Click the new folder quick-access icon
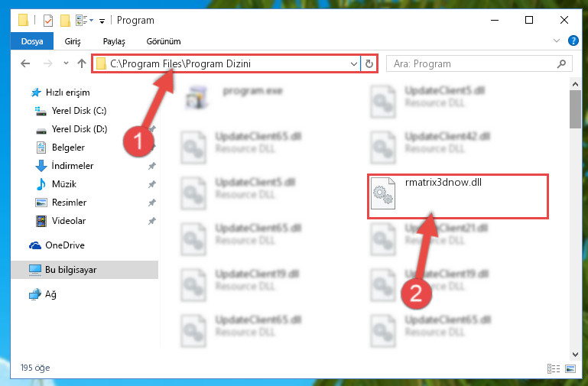Screen dimensions: 588x386 (x=65, y=20)
